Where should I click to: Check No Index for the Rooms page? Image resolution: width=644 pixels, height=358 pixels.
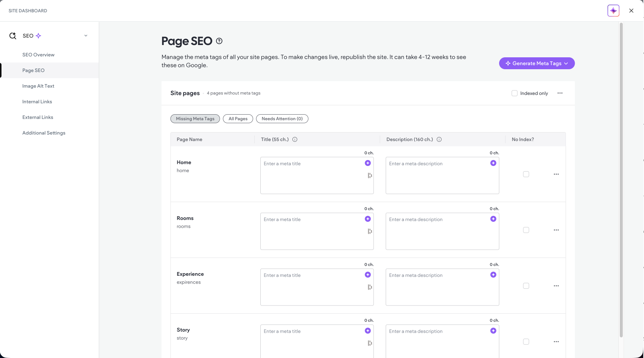[526, 230]
